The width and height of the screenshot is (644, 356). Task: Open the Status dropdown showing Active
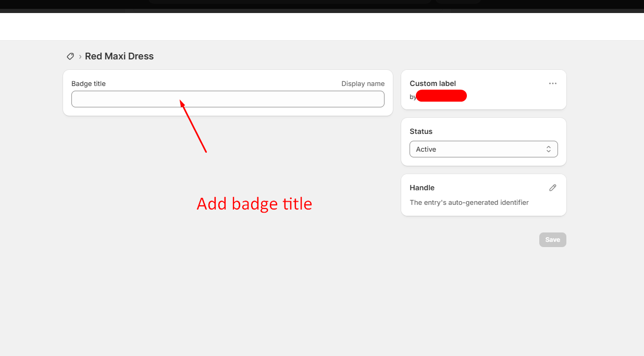(483, 149)
